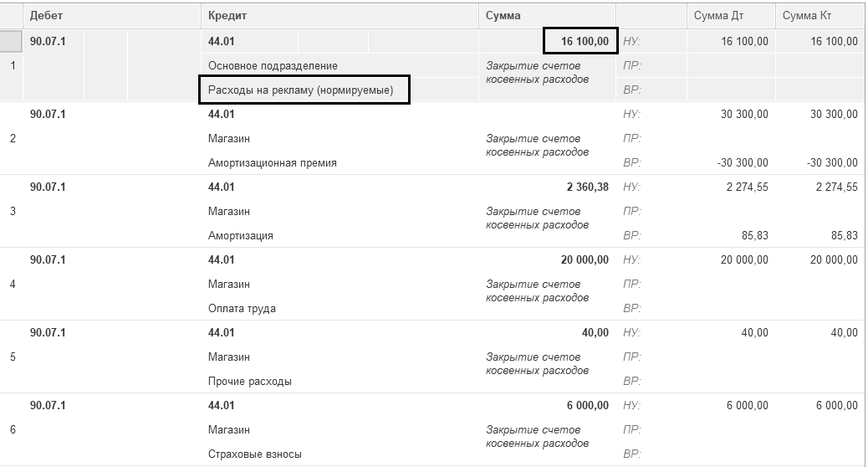Click row number 6 in the left margin

[12, 429]
